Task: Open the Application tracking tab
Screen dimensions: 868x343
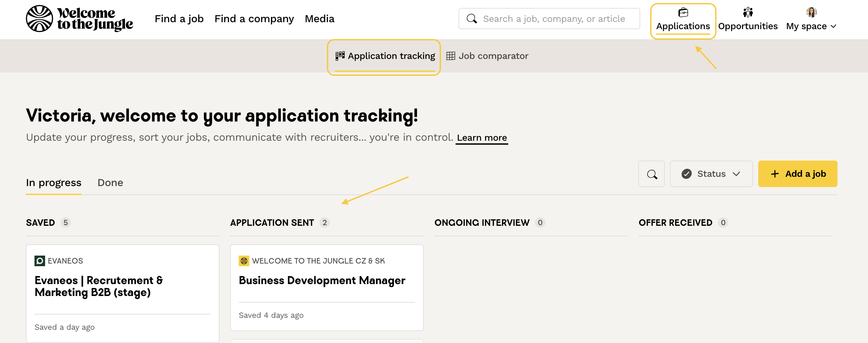Action: pyautogui.click(x=385, y=56)
